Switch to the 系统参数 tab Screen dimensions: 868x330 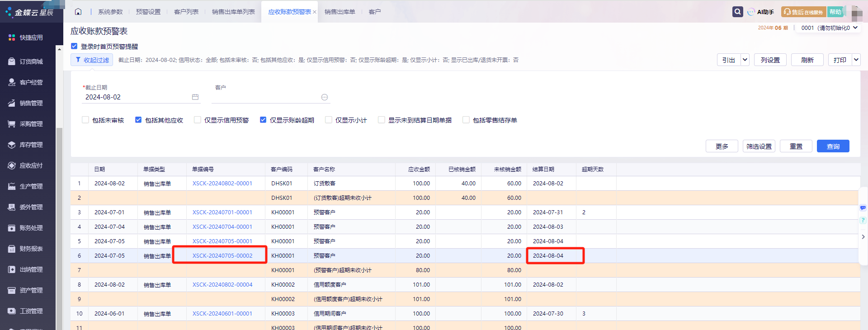tap(110, 12)
